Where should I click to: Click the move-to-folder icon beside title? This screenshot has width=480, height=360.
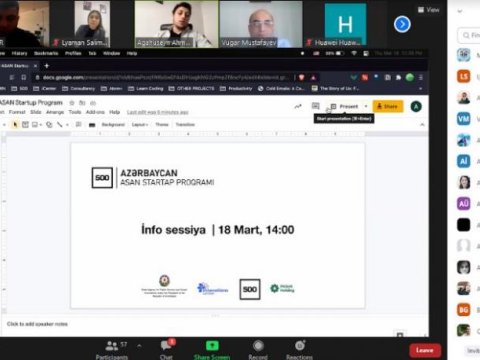pyautogui.click(x=82, y=103)
